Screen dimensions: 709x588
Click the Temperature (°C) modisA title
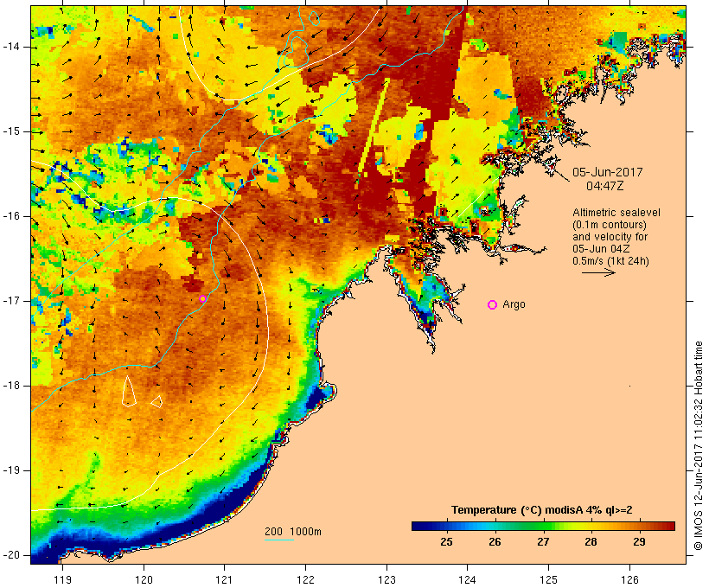point(542,510)
